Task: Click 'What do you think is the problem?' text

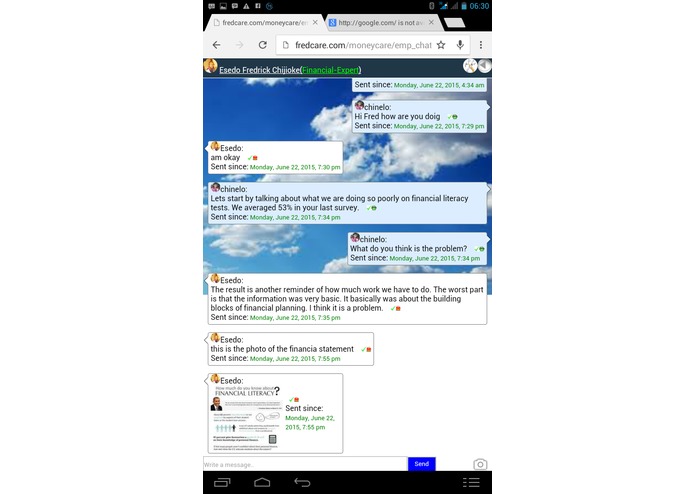Action: pyautogui.click(x=409, y=249)
